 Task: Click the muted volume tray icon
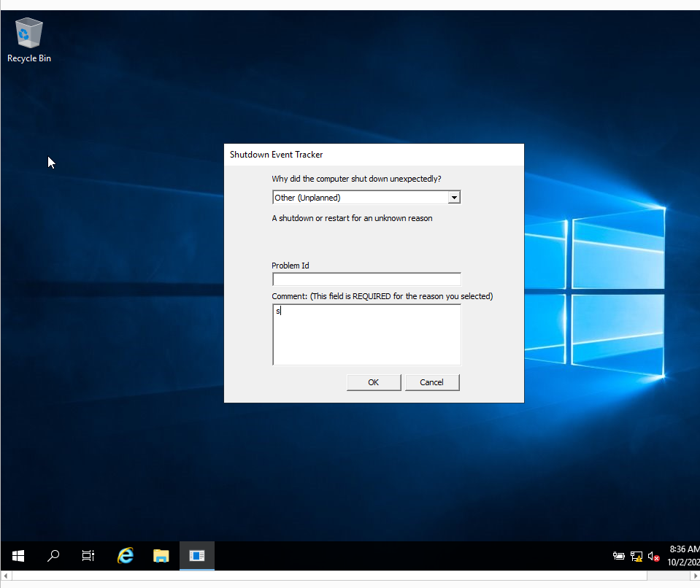653,557
